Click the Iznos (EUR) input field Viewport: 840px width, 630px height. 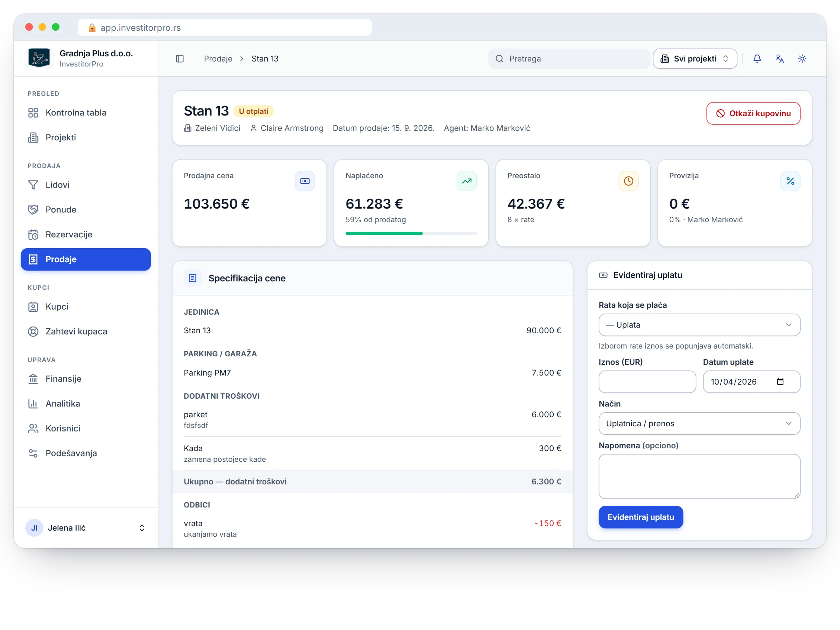[x=647, y=381]
